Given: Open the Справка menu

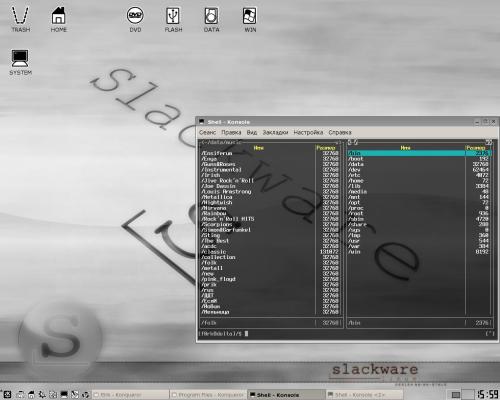Looking at the screenshot, I should (x=340, y=132).
